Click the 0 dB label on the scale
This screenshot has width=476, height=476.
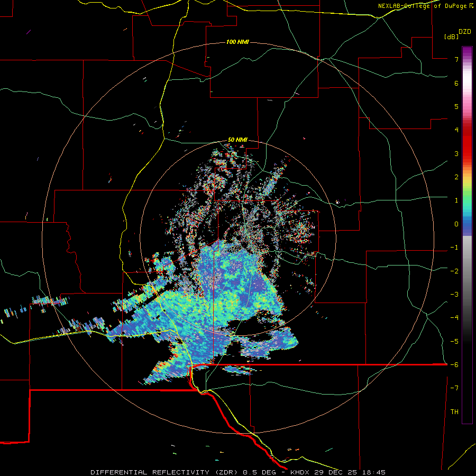tap(456, 224)
